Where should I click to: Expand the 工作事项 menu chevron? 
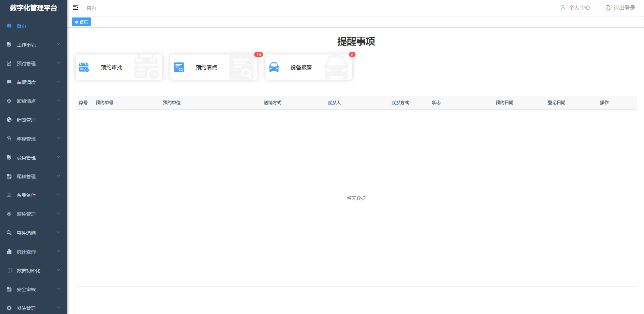pyautogui.click(x=58, y=44)
